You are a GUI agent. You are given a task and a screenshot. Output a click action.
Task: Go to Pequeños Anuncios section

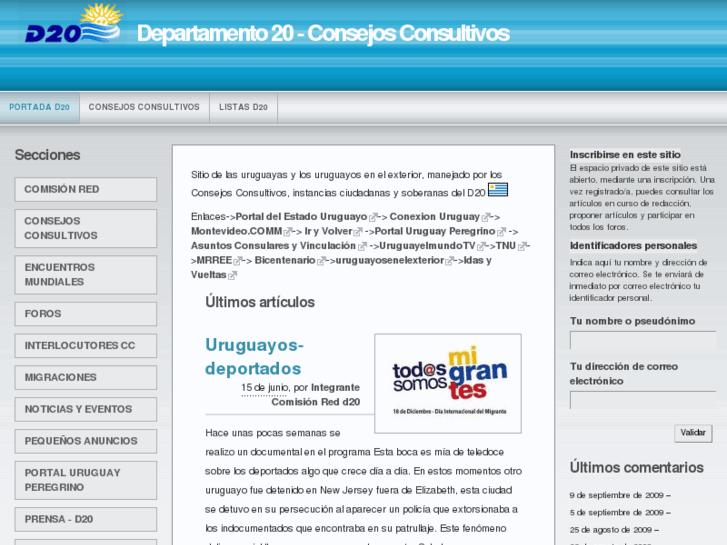point(86,441)
